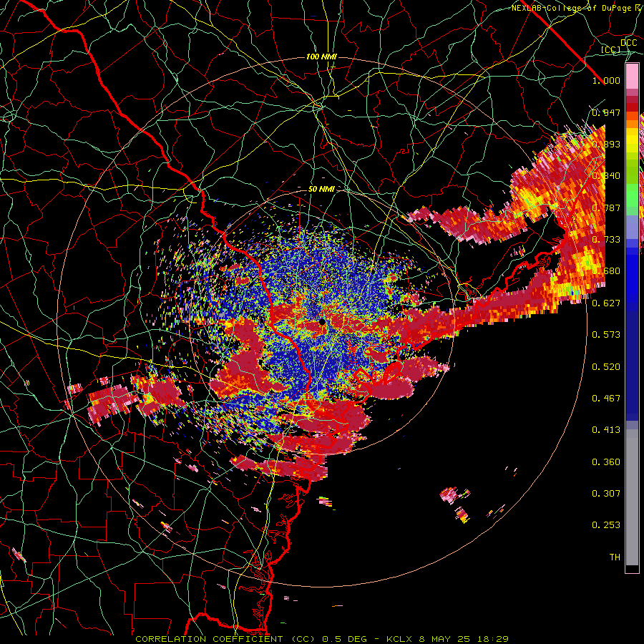The height and width of the screenshot is (644, 644).
Task: Click the '100 NMI' range ring label
Action: click(x=321, y=57)
